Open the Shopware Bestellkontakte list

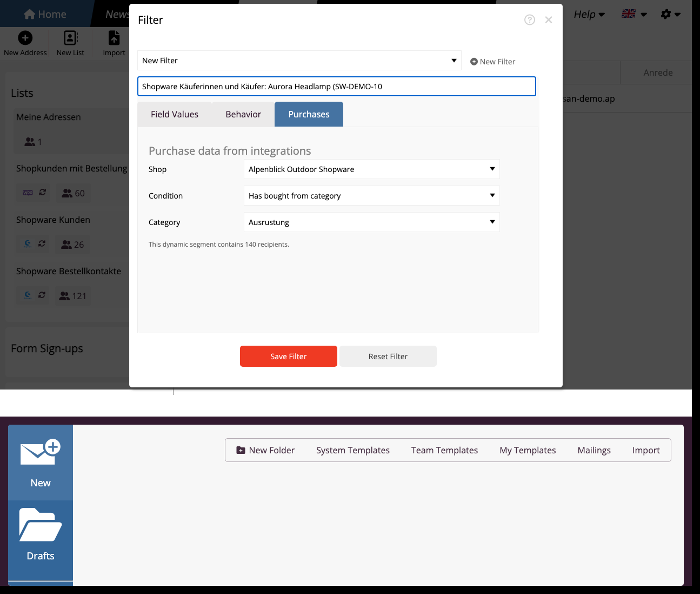click(x=69, y=271)
